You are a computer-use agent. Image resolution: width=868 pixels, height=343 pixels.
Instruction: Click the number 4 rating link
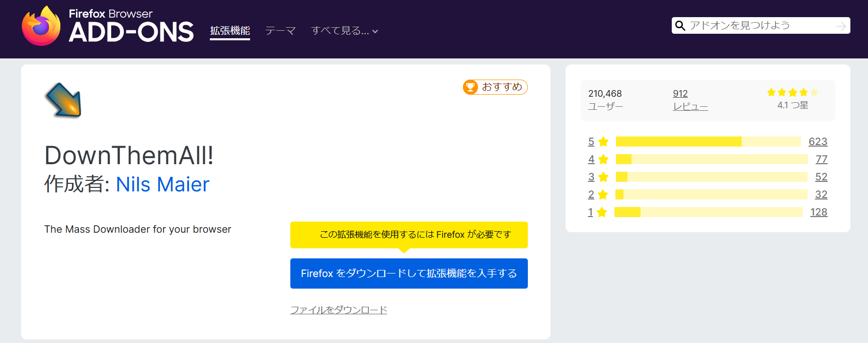click(x=591, y=159)
